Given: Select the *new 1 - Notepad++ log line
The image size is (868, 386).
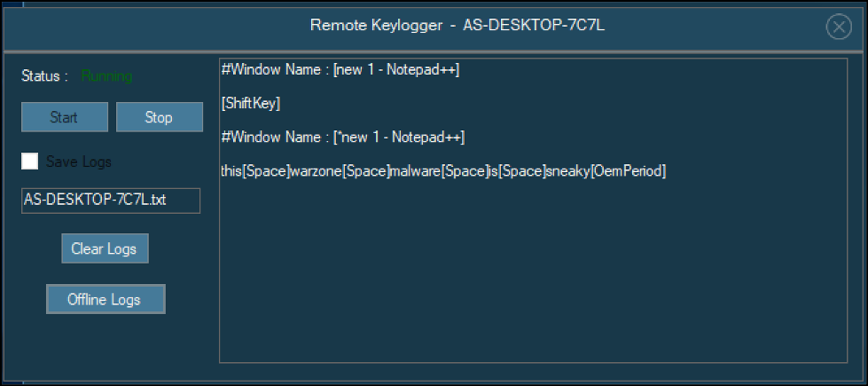Looking at the screenshot, I should [343, 138].
